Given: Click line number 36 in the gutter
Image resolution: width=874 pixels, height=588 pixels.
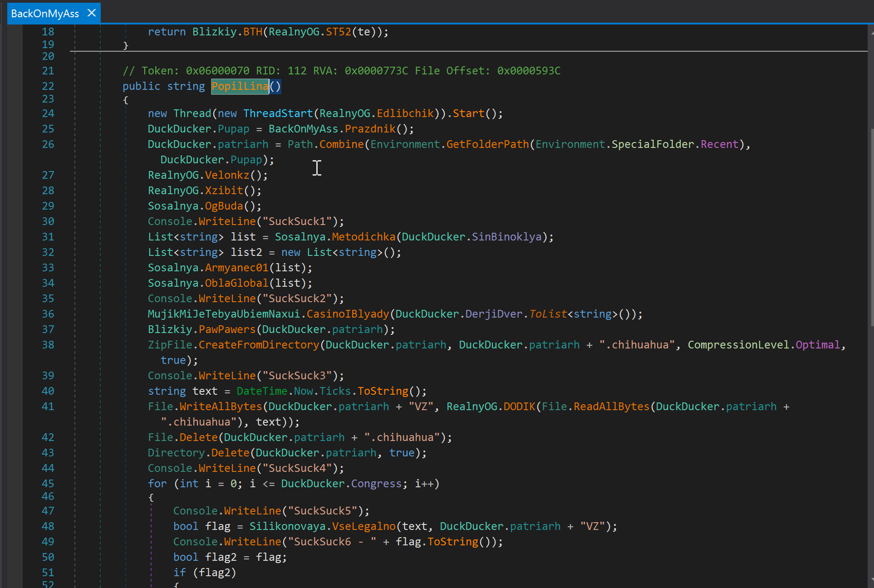Looking at the screenshot, I should pyautogui.click(x=48, y=314).
